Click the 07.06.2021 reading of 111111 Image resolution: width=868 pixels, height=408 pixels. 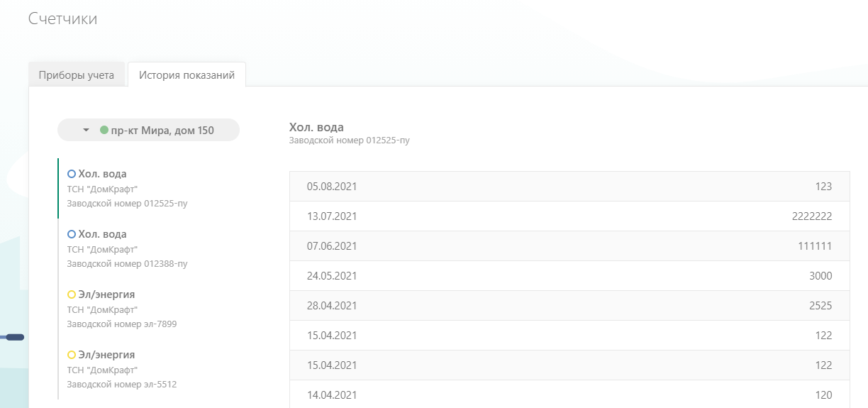(569, 246)
